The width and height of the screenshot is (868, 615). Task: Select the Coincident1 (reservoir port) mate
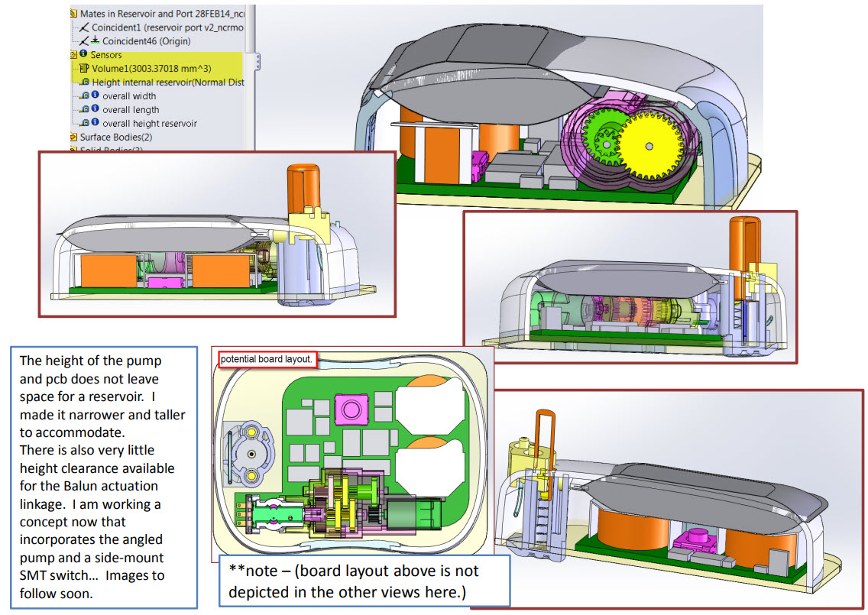(167, 28)
